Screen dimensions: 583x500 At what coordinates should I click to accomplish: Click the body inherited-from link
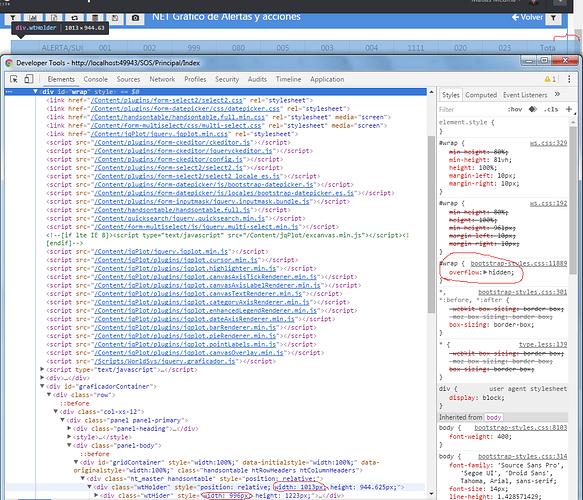(x=493, y=417)
